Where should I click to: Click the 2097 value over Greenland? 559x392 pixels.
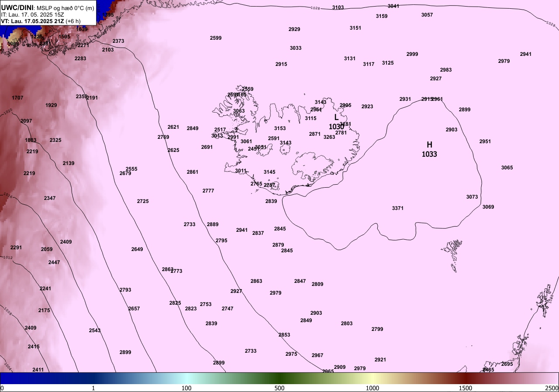tap(27, 121)
